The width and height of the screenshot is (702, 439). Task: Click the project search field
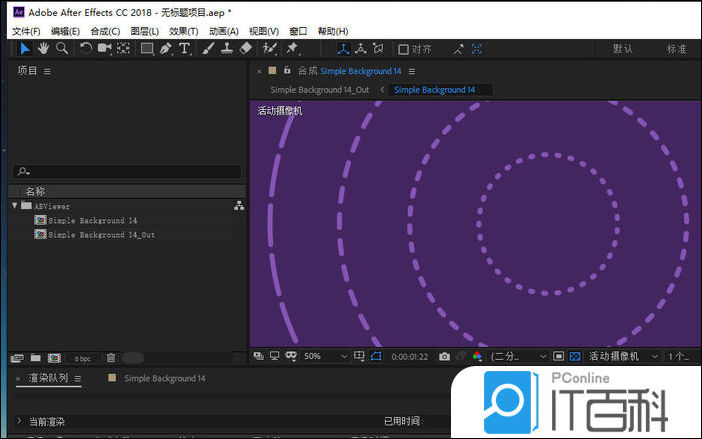click(127, 172)
